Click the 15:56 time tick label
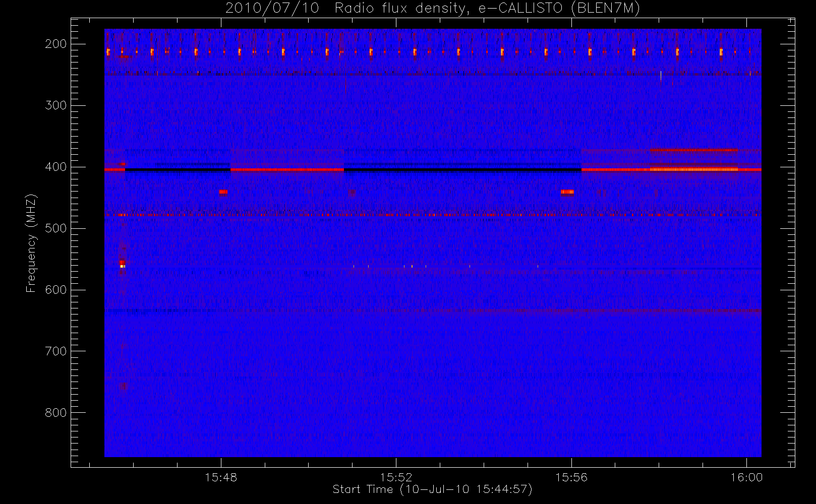This screenshot has height=504, width=816. [x=571, y=477]
